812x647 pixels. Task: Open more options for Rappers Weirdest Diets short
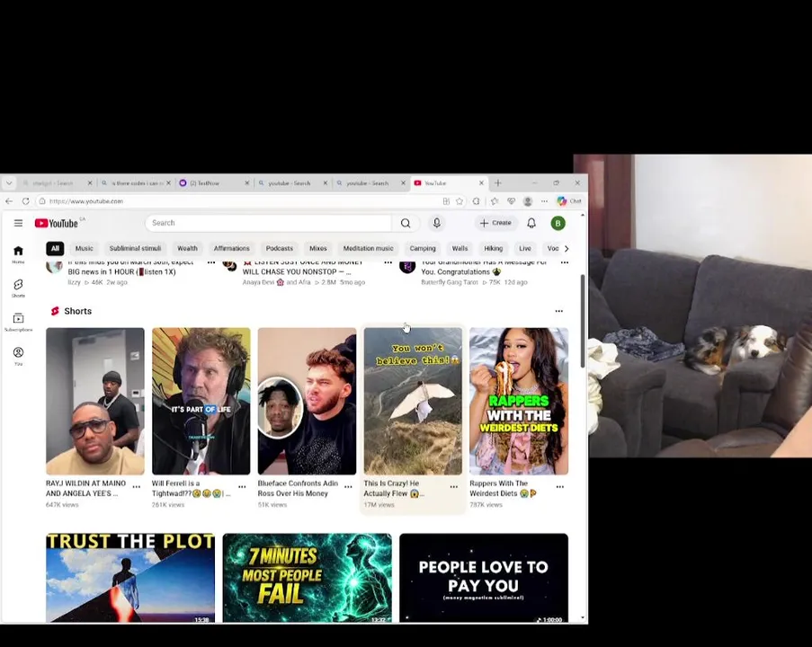tap(560, 487)
